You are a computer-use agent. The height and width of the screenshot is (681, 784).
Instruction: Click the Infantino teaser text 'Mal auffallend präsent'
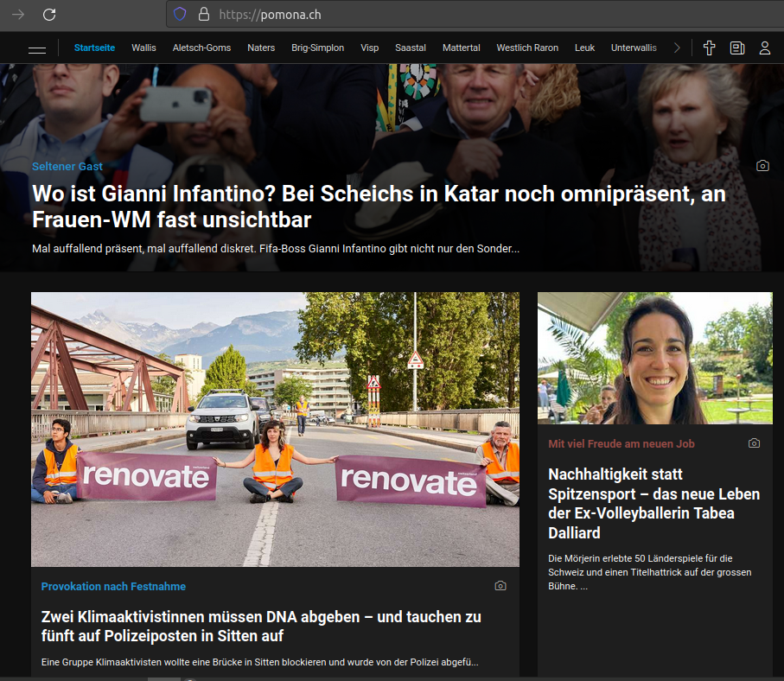[x=276, y=249]
